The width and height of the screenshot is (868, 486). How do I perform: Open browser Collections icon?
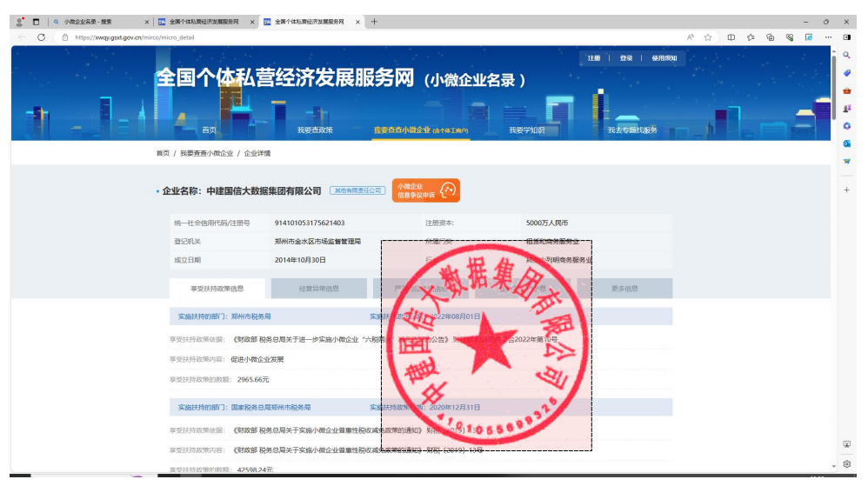point(771,37)
